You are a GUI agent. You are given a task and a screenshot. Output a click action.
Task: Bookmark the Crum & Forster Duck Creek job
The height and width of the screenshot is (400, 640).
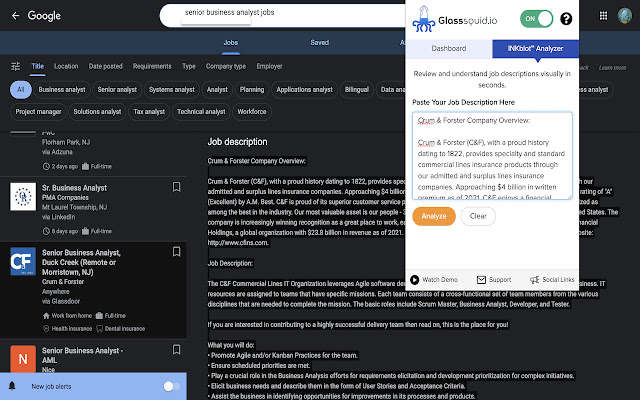click(x=176, y=251)
